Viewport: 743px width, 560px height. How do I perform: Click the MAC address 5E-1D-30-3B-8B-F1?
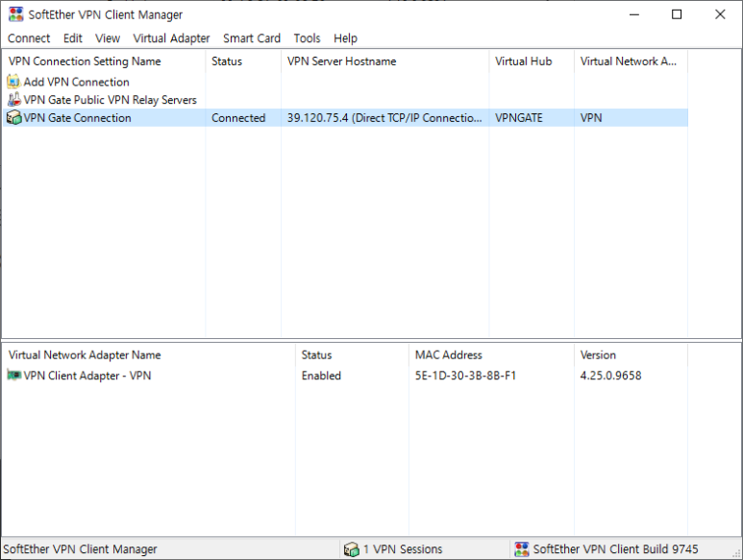pos(465,376)
